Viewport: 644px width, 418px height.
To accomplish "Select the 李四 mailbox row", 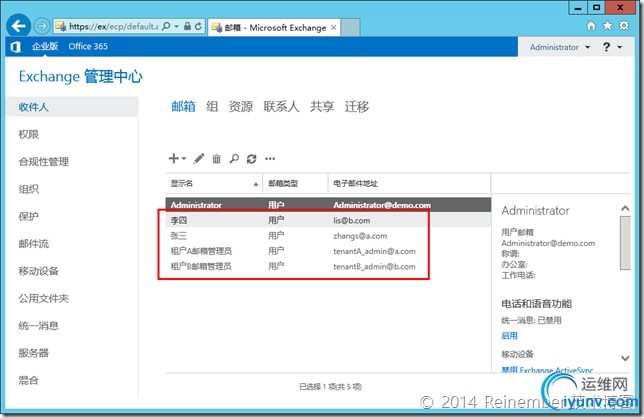I will coord(328,220).
